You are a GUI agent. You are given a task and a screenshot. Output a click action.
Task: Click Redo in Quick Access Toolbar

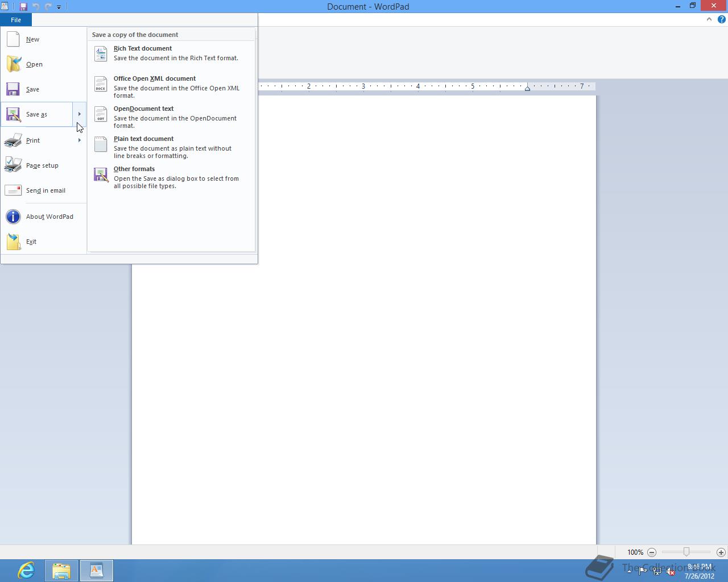[x=48, y=7]
